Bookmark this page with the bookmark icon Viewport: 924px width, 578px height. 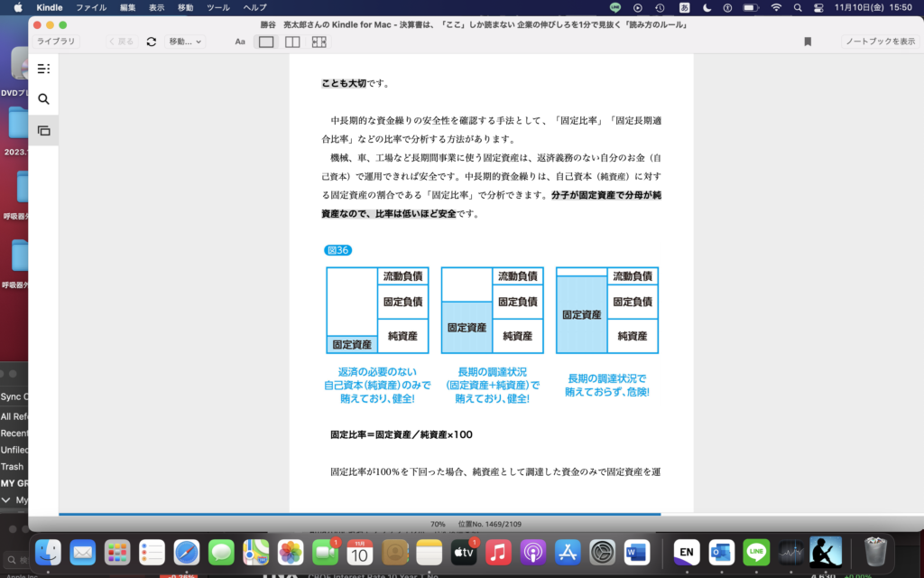808,42
